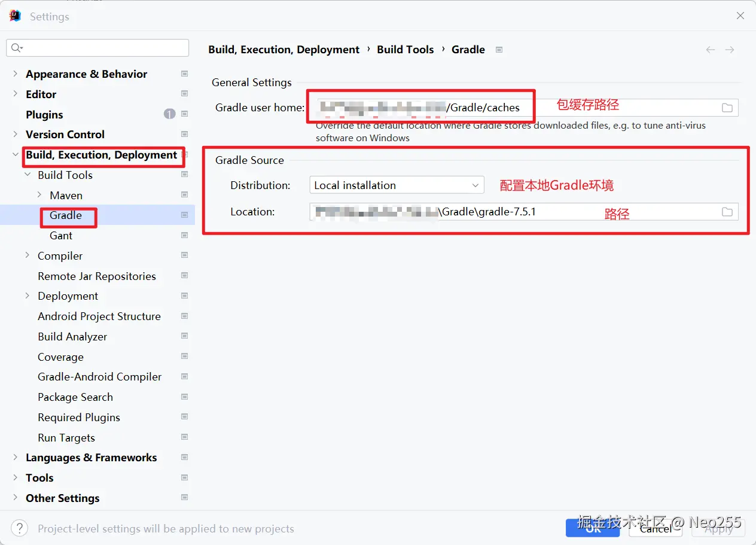This screenshot has height=545, width=756.
Task: Click the Plugins update count badge
Action: pos(169,114)
